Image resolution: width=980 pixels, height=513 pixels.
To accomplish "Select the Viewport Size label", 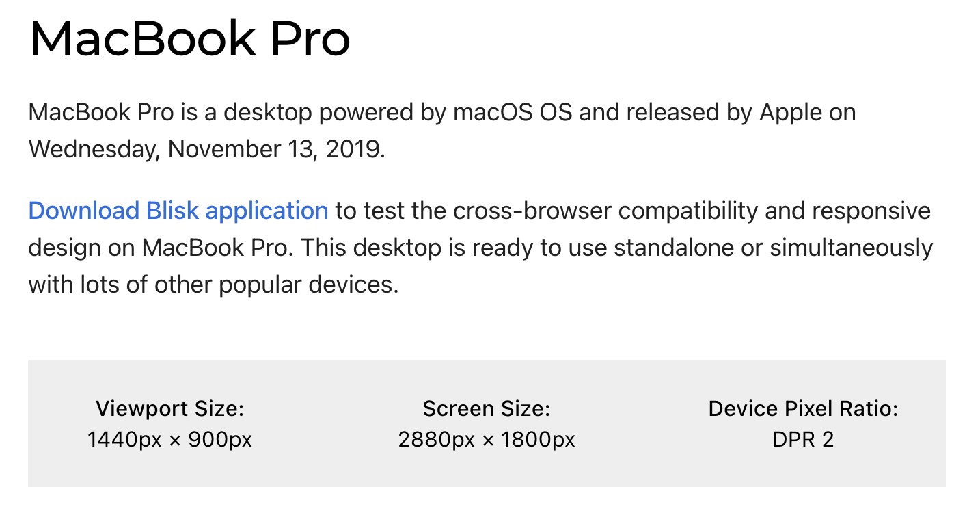I will [x=169, y=409].
